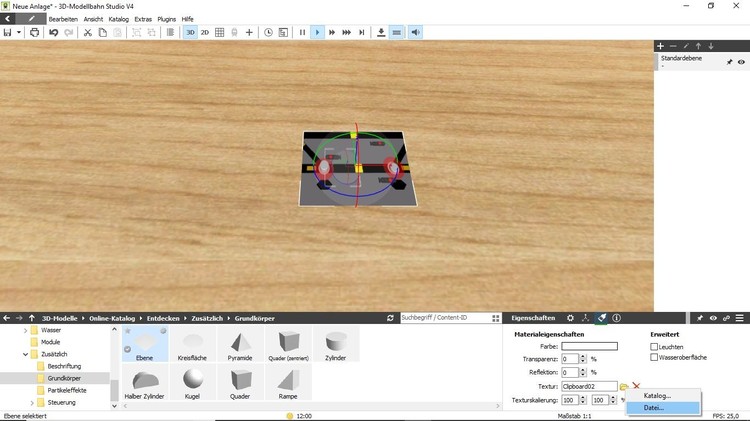Set the simulation to double fast-forward speed

(x=332, y=33)
